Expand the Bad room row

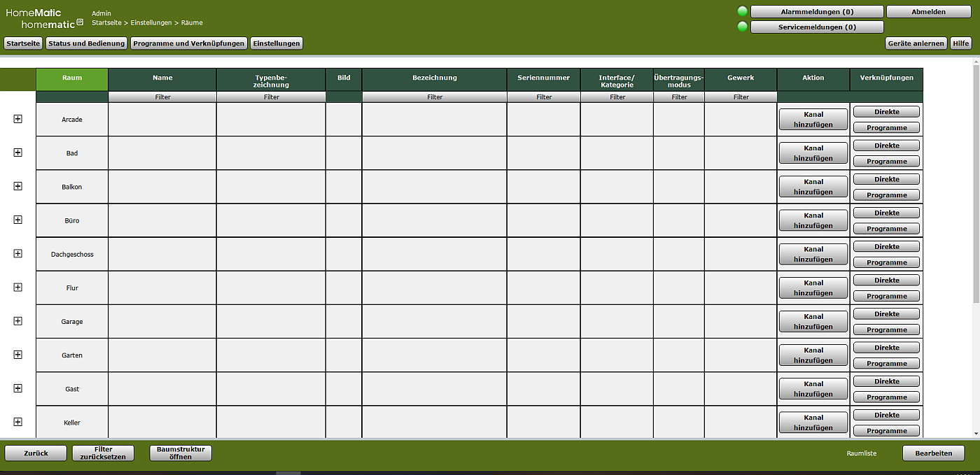click(17, 153)
